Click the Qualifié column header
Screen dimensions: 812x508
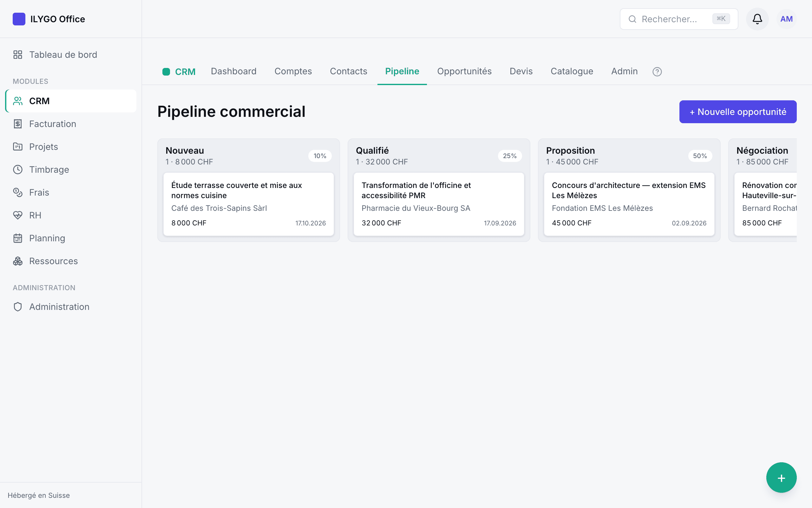tap(372, 150)
